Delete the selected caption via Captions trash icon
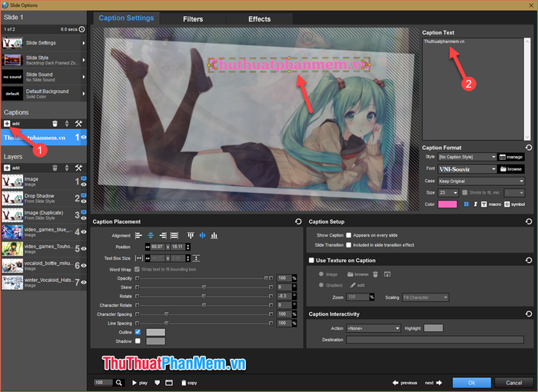 tap(55, 124)
